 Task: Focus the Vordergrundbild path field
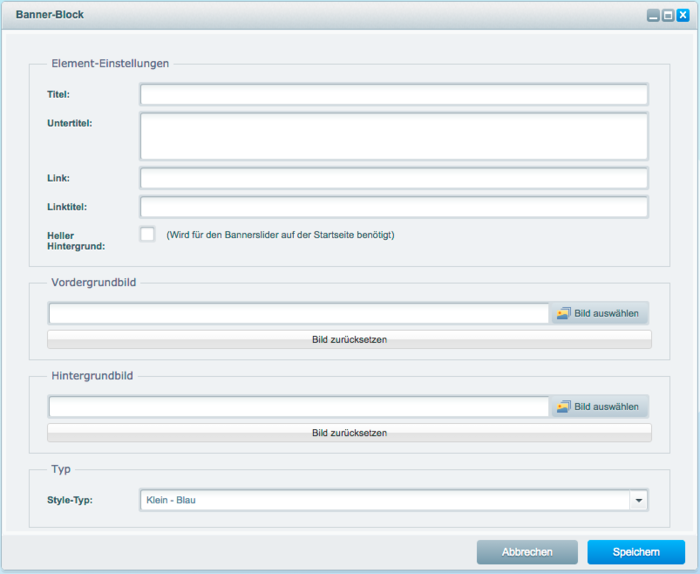tap(298, 314)
